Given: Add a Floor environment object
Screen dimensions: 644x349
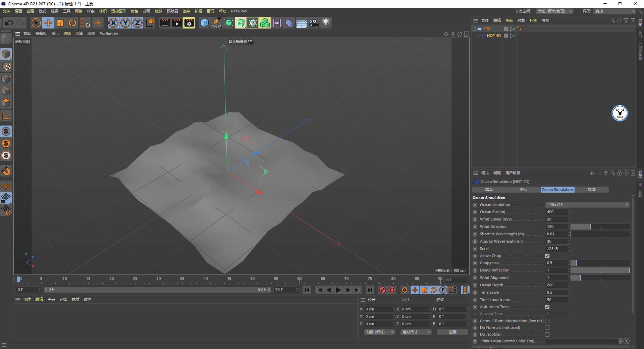Looking at the screenshot, I should (x=302, y=23).
